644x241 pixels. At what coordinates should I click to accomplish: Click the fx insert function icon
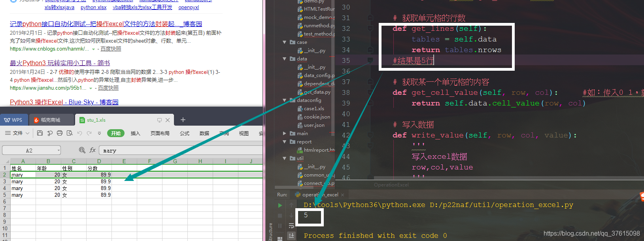click(x=93, y=150)
